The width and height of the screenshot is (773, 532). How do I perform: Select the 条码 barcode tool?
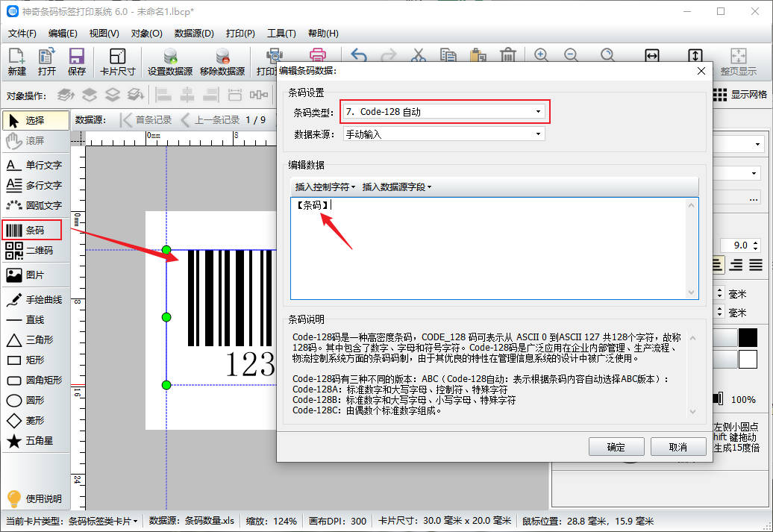coord(32,231)
